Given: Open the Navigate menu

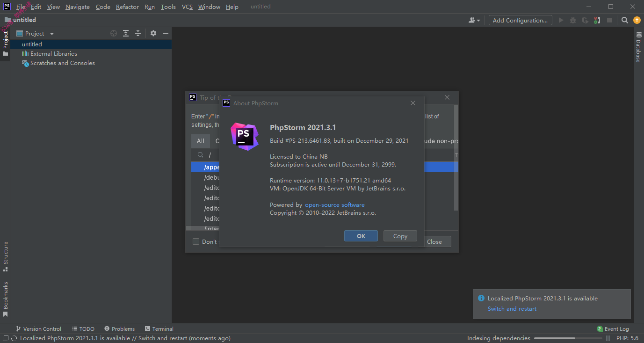Looking at the screenshot, I should (x=78, y=7).
